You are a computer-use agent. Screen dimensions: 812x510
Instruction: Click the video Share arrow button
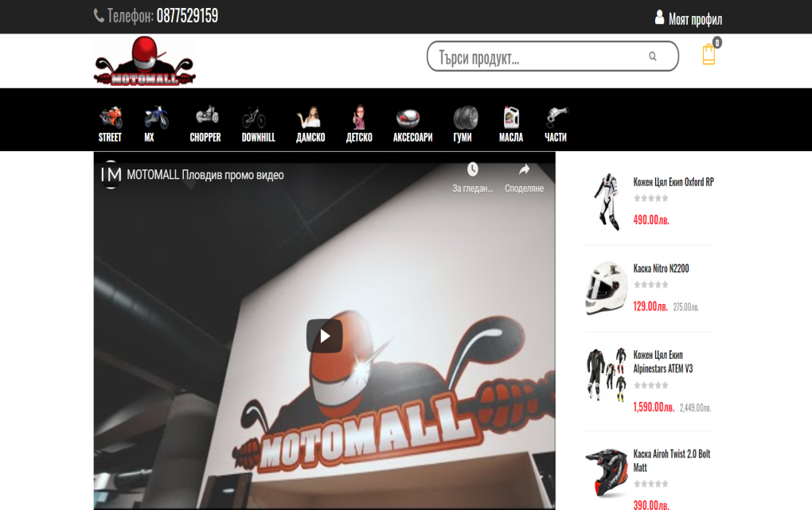pos(524,176)
